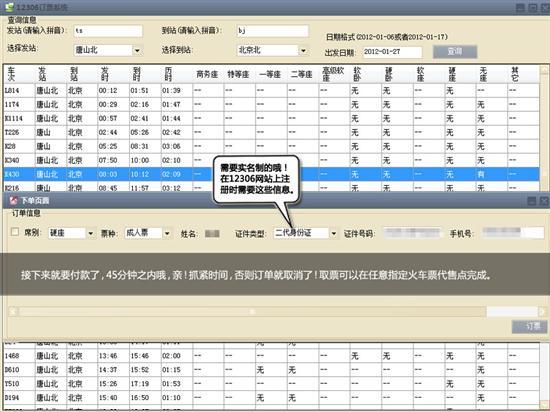Click right arrow of horizontal scrollbar
The image size is (550, 412).
click(543, 311)
